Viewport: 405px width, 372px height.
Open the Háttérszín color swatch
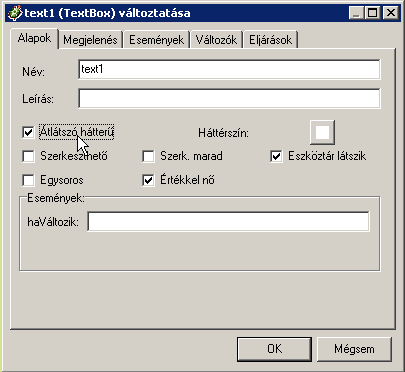[x=322, y=132]
